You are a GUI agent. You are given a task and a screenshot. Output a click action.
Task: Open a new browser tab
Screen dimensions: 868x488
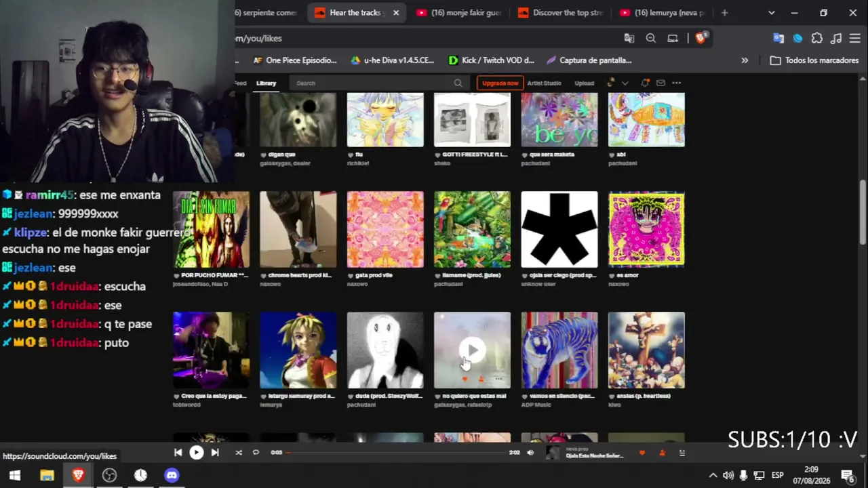click(724, 13)
